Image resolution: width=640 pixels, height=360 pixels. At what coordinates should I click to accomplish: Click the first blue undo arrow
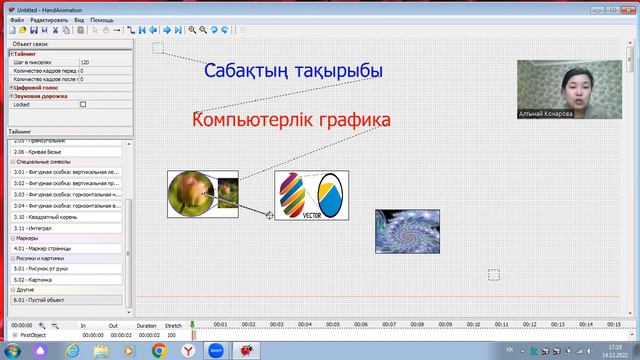[x=214, y=30]
